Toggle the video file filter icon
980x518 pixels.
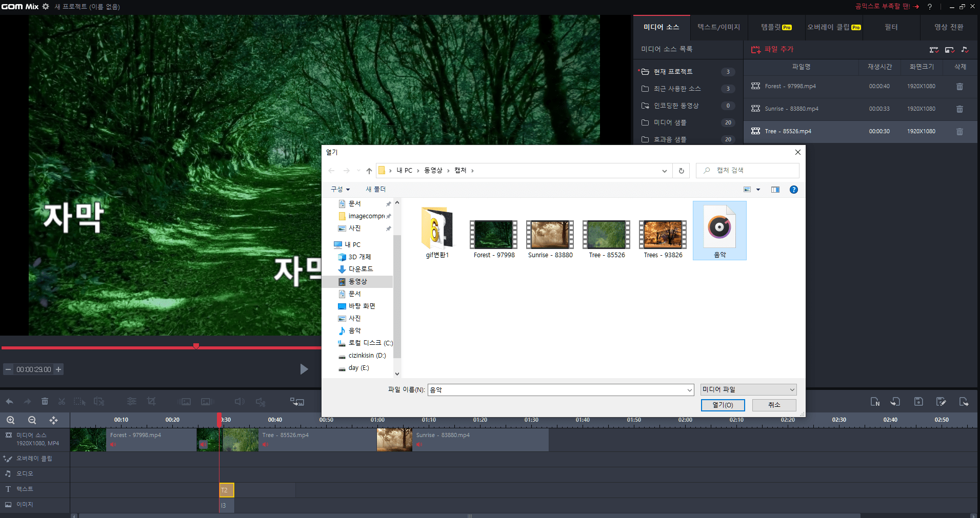coord(934,50)
